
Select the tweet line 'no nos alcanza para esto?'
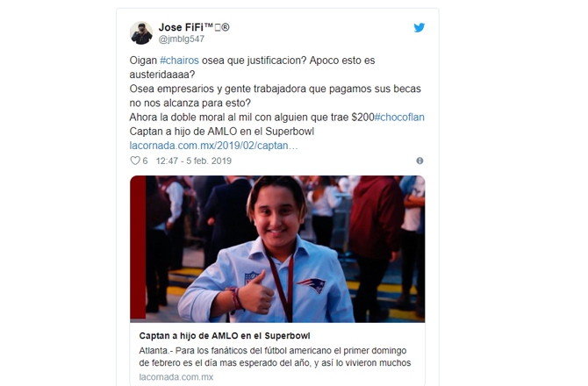[x=190, y=103]
